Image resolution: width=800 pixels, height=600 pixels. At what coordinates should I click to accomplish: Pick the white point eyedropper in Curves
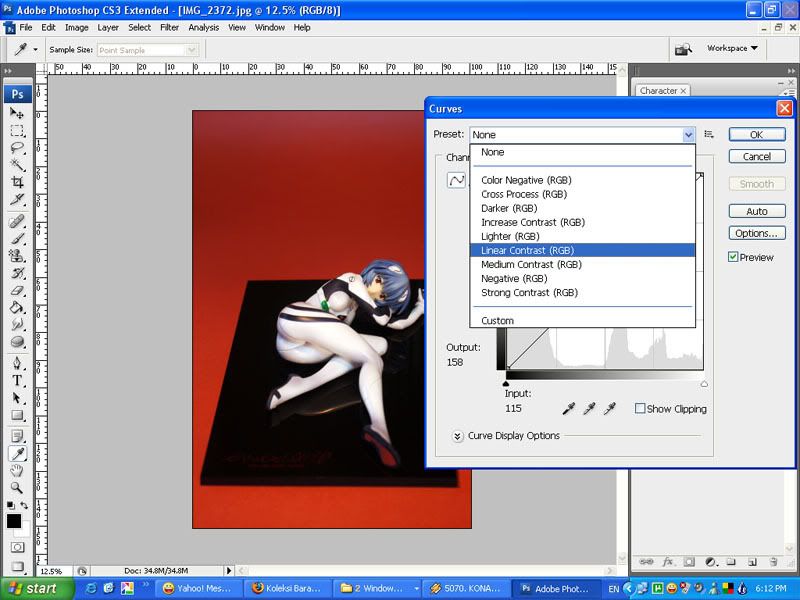[x=609, y=408]
